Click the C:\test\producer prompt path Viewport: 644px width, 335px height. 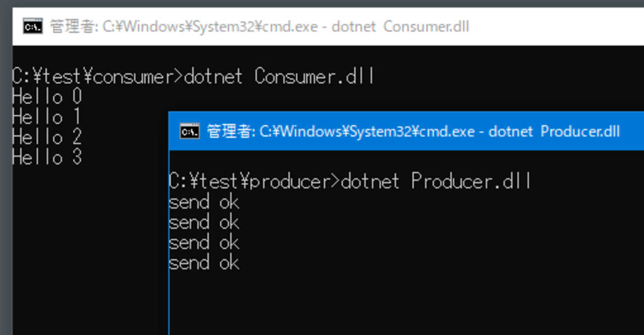(x=251, y=182)
